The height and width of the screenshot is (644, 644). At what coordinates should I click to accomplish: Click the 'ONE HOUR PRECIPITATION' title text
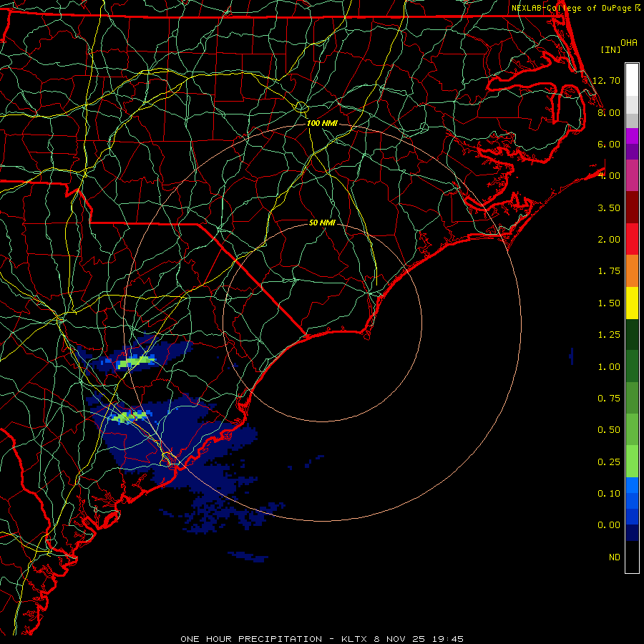(x=251, y=639)
